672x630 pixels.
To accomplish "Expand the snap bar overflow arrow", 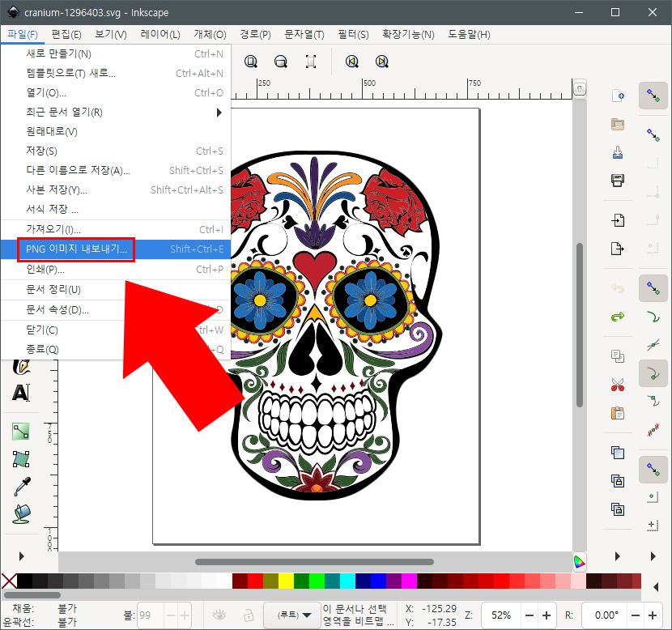I will point(653,556).
